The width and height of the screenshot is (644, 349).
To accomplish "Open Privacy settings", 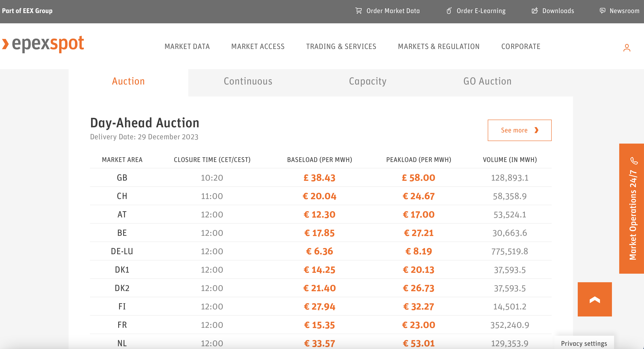I will click(x=584, y=343).
